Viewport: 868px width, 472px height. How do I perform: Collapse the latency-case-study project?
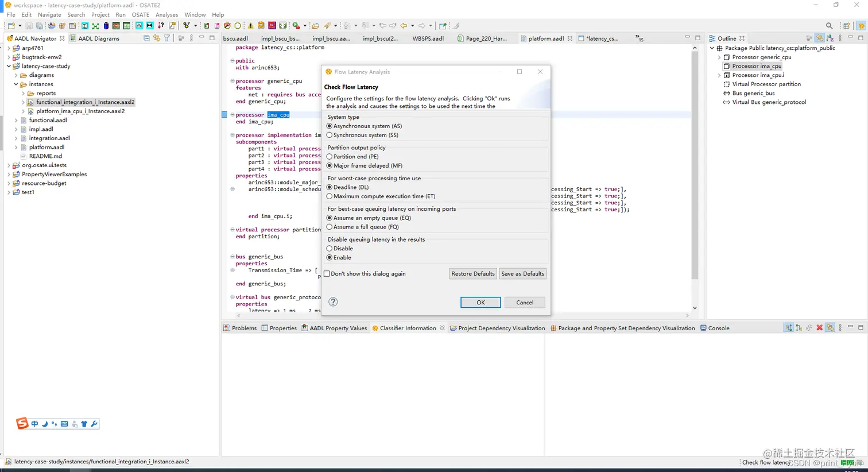coord(9,66)
